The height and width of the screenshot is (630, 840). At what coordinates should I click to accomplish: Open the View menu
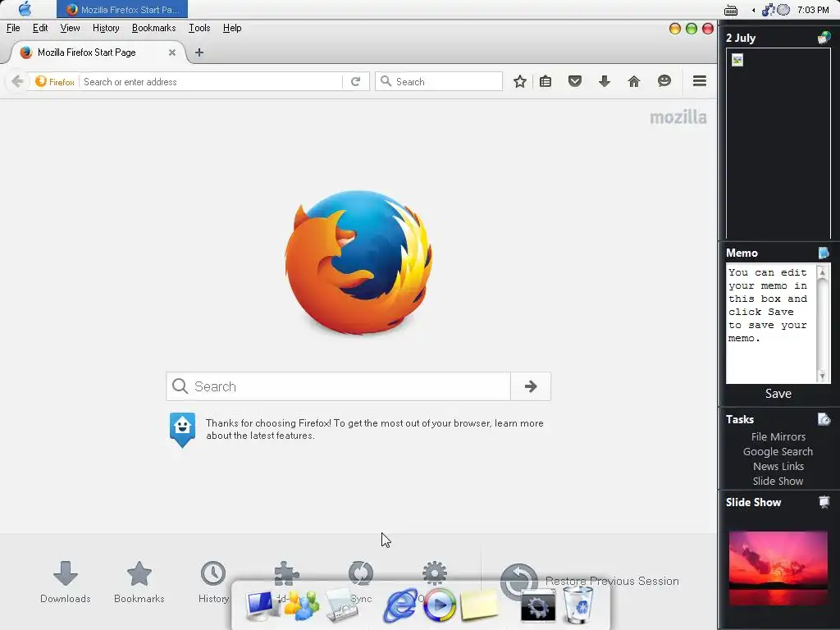pyautogui.click(x=71, y=28)
